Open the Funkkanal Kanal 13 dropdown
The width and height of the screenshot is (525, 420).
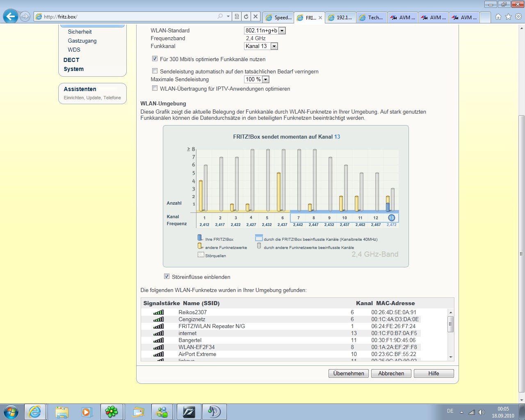[x=261, y=46]
